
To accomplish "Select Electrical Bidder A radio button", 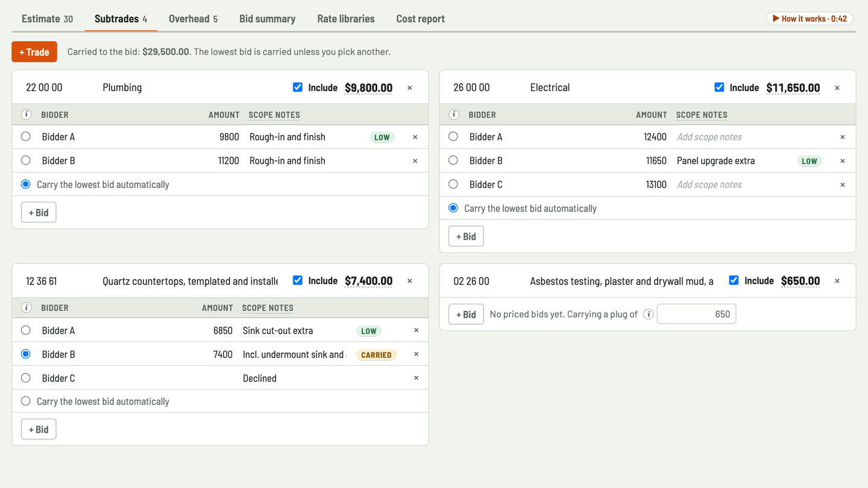I will point(453,136).
